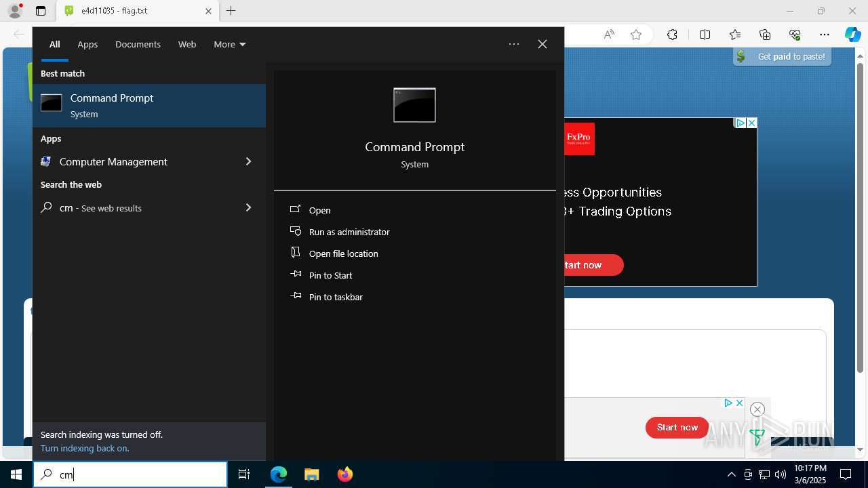Open search panel options ellipsis
The height and width of the screenshot is (488, 868).
pyautogui.click(x=514, y=44)
